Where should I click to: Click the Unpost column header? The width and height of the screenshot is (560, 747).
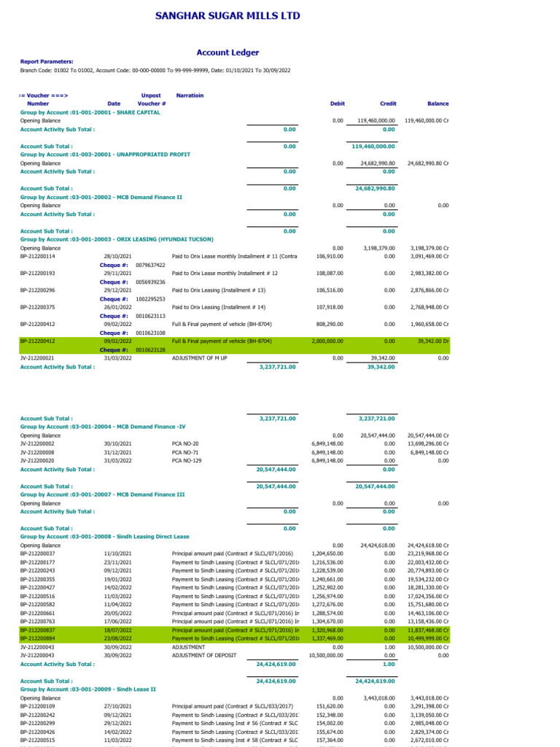pyautogui.click(x=151, y=96)
